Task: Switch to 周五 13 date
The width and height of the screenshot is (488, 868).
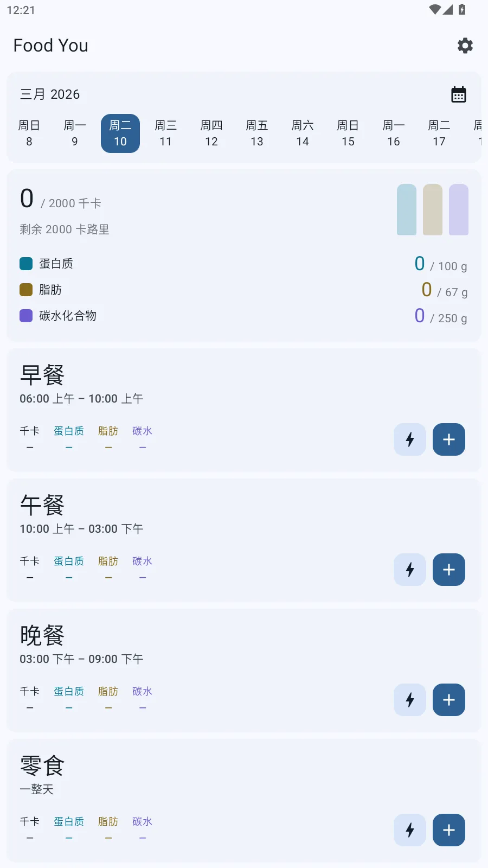Action: click(257, 133)
